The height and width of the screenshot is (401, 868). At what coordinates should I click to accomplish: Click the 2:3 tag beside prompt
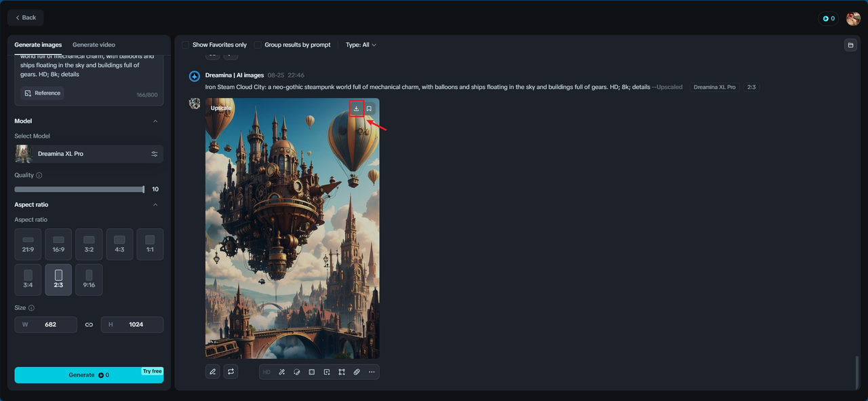tap(751, 88)
